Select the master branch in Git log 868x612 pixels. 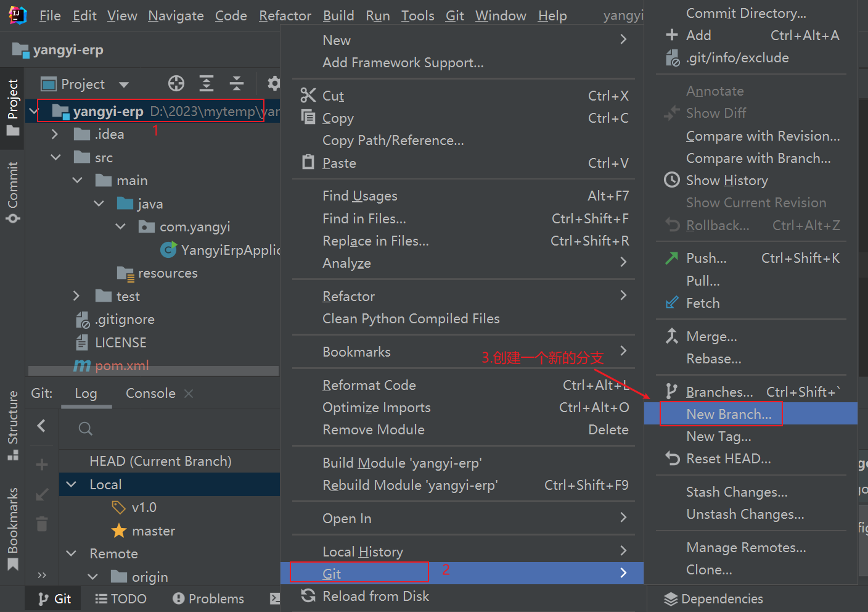153,531
